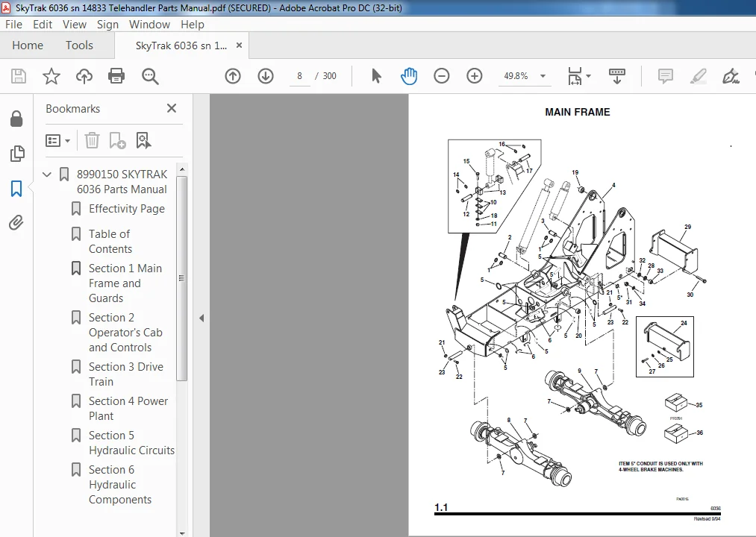
Task: Open the Window menu
Action: coord(149,25)
